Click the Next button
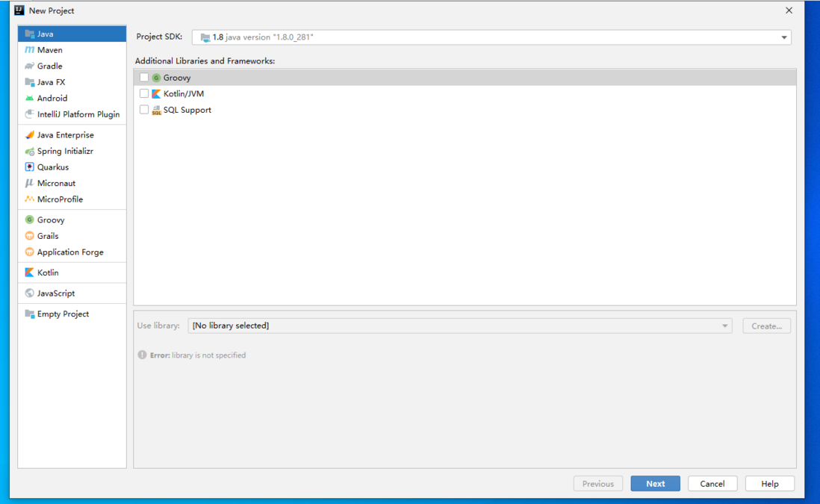820x504 pixels. coord(655,484)
